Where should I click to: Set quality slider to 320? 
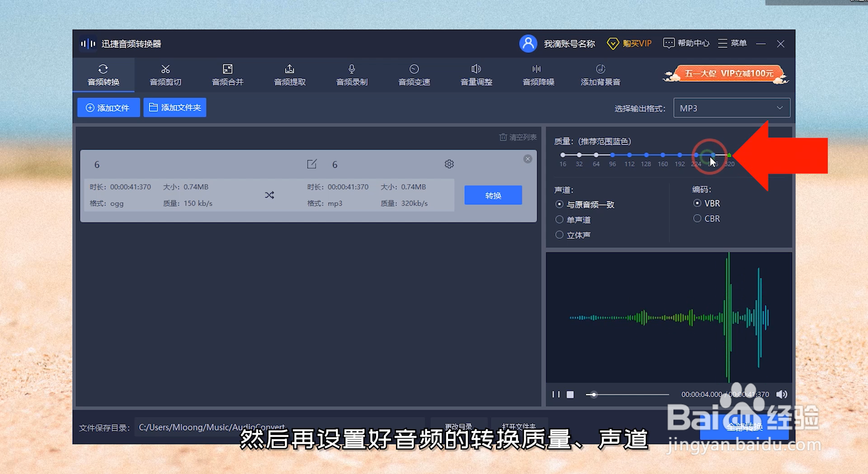(729, 155)
